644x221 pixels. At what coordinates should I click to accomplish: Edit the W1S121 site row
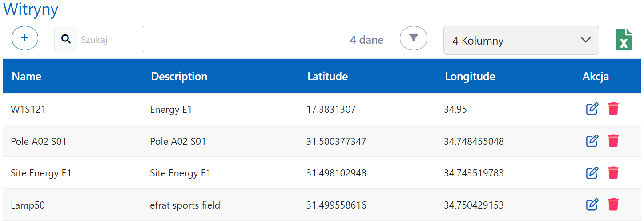[592, 109]
